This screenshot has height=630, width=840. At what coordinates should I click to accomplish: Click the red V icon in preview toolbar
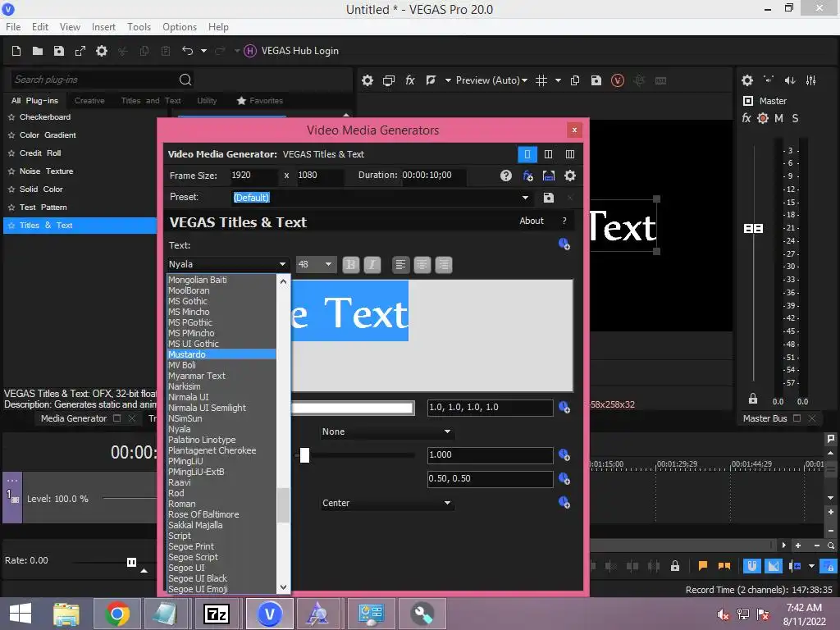pyautogui.click(x=618, y=80)
